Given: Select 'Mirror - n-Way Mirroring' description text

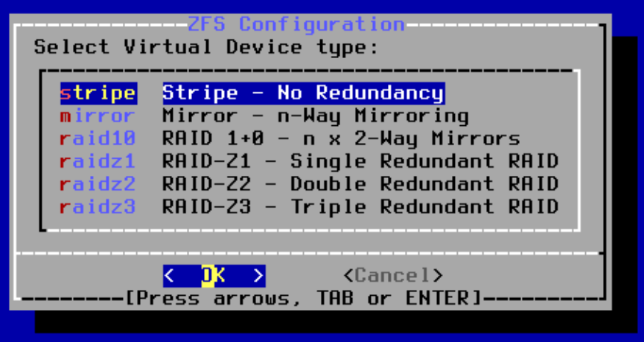Looking at the screenshot, I should (316, 115).
